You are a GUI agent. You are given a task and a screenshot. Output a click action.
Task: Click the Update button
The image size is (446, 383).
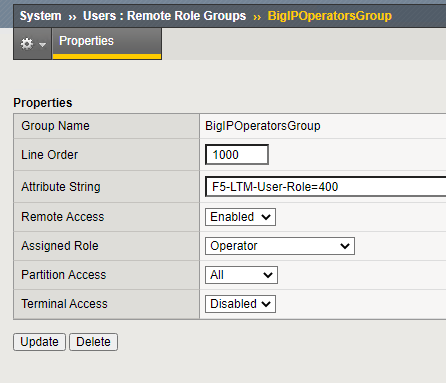[x=39, y=342]
